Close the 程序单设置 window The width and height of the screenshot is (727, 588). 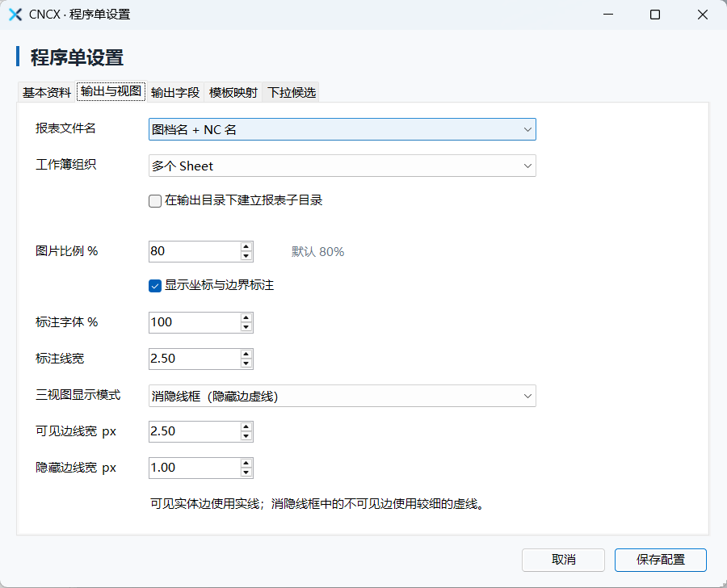point(703,15)
